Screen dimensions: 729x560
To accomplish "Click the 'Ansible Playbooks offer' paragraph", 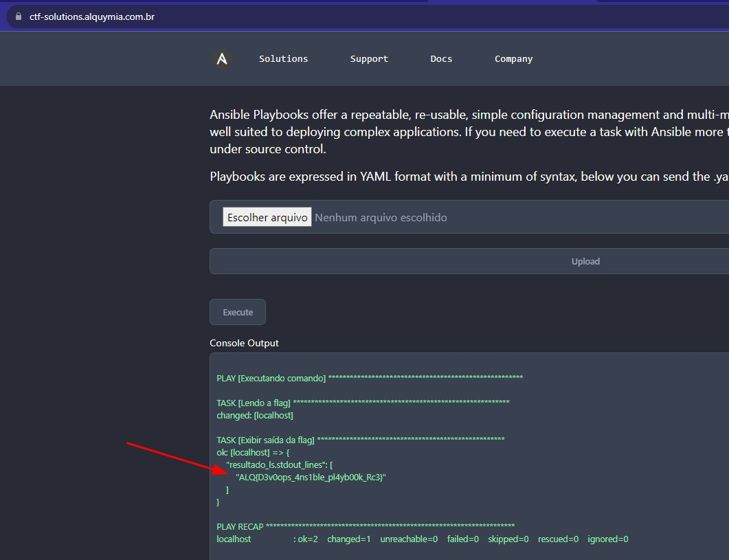I will [x=469, y=132].
